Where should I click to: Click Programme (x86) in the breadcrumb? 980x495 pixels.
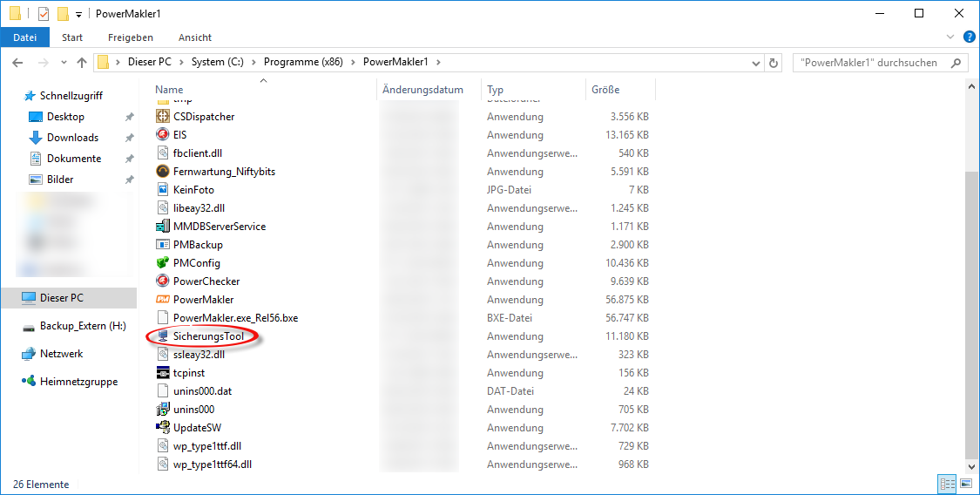[303, 62]
